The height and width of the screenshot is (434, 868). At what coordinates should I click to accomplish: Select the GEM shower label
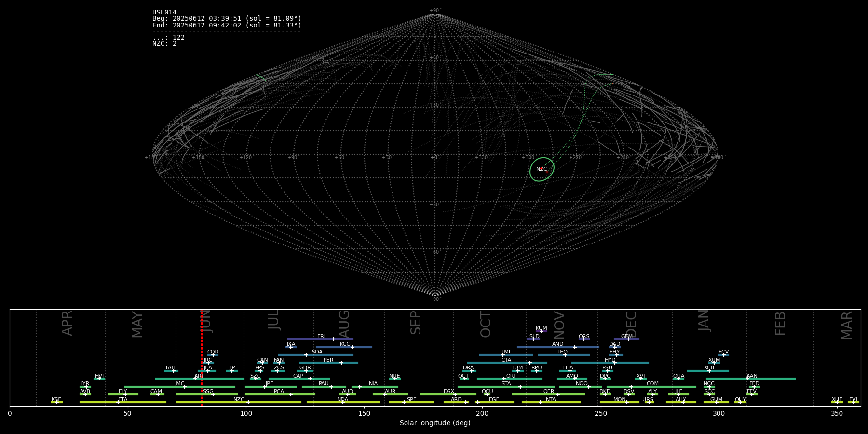pos(626,337)
